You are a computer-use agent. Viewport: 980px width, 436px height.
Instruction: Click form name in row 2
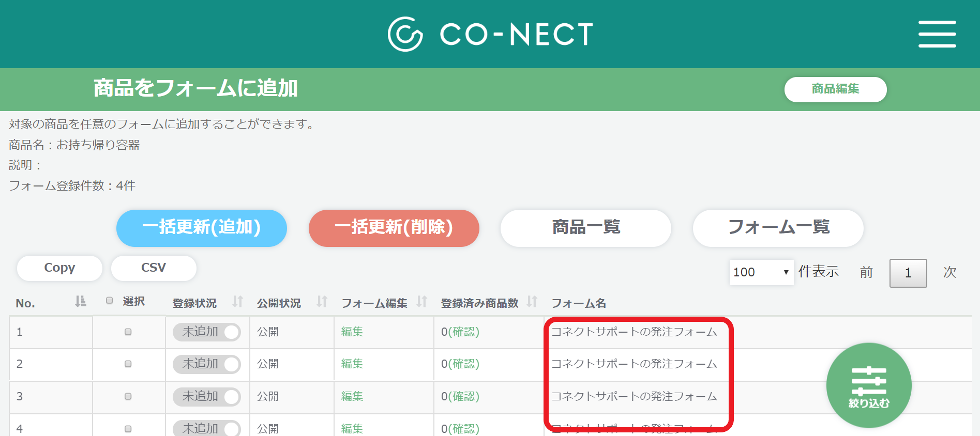tap(634, 364)
